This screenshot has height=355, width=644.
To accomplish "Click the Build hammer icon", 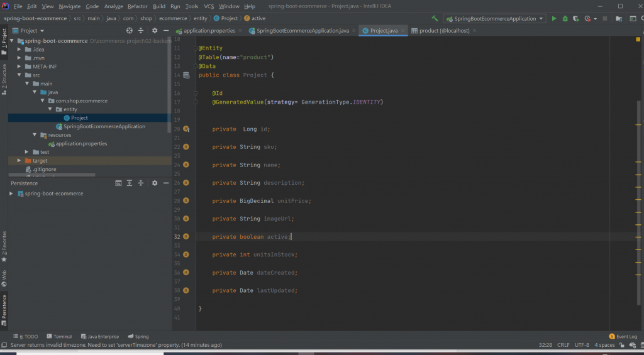I will (435, 19).
